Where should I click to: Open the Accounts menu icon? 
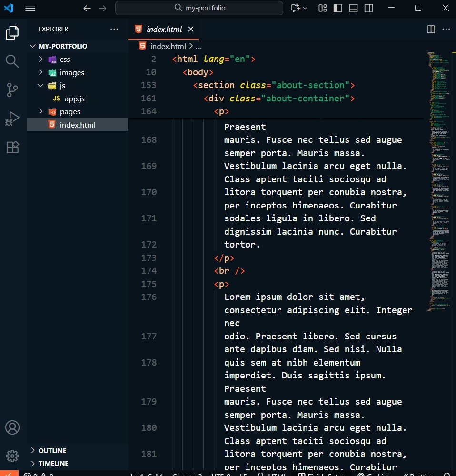point(12,427)
